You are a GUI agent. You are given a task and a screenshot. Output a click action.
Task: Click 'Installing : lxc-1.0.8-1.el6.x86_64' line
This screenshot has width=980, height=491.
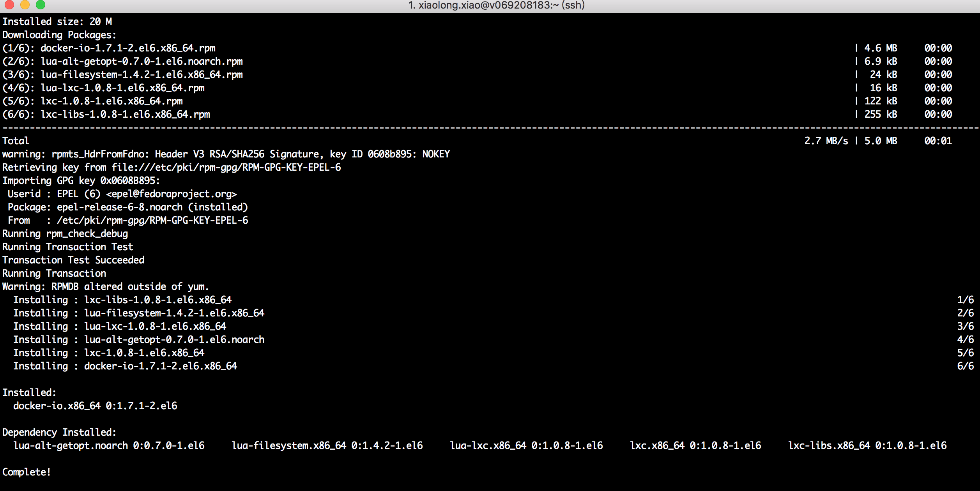point(109,353)
